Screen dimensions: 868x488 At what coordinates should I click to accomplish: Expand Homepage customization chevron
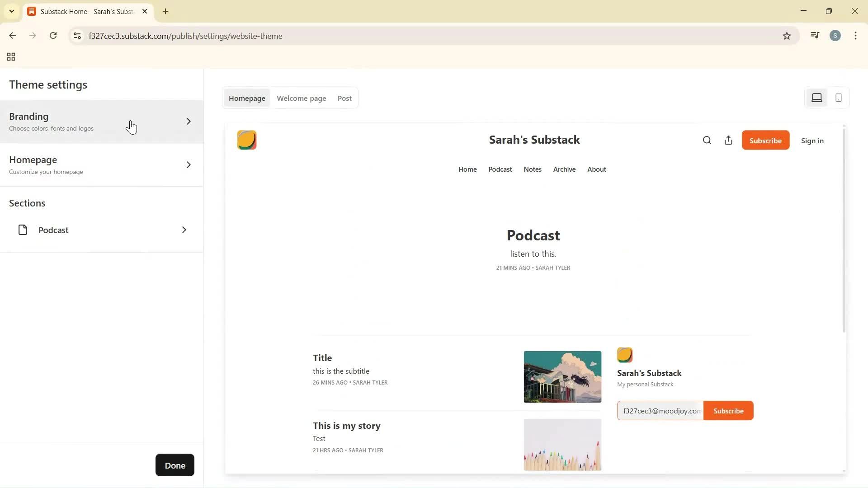(x=189, y=165)
